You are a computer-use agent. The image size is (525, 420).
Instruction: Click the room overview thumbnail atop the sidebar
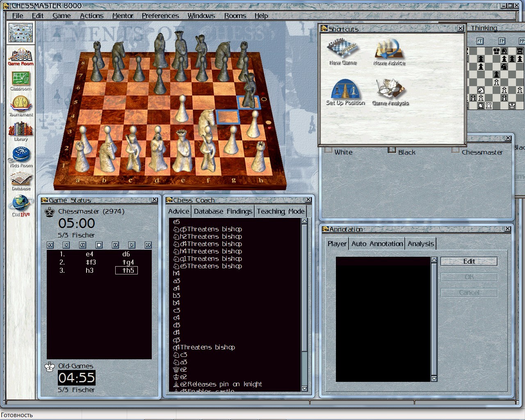click(21, 32)
